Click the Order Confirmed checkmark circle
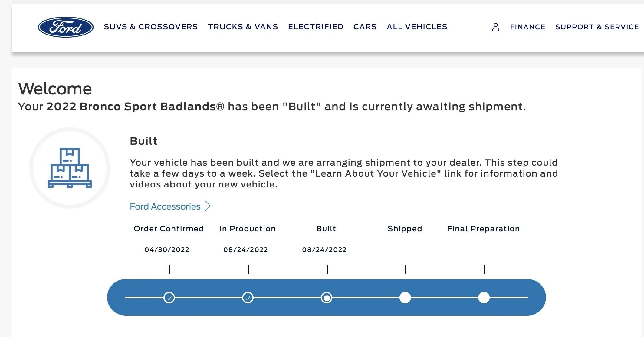Viewport: 644px width, 337px height. [x=169, y=298]
